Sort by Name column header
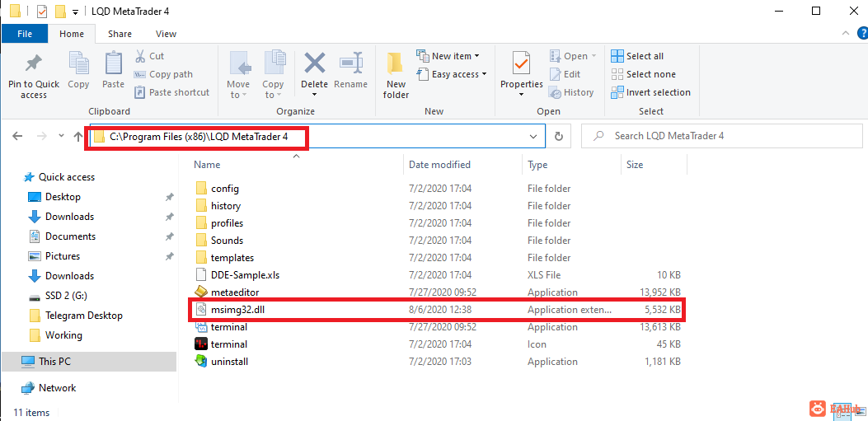The width and height of the screenshot is (868, 421). pyautogui.click(x=207, y=164)
